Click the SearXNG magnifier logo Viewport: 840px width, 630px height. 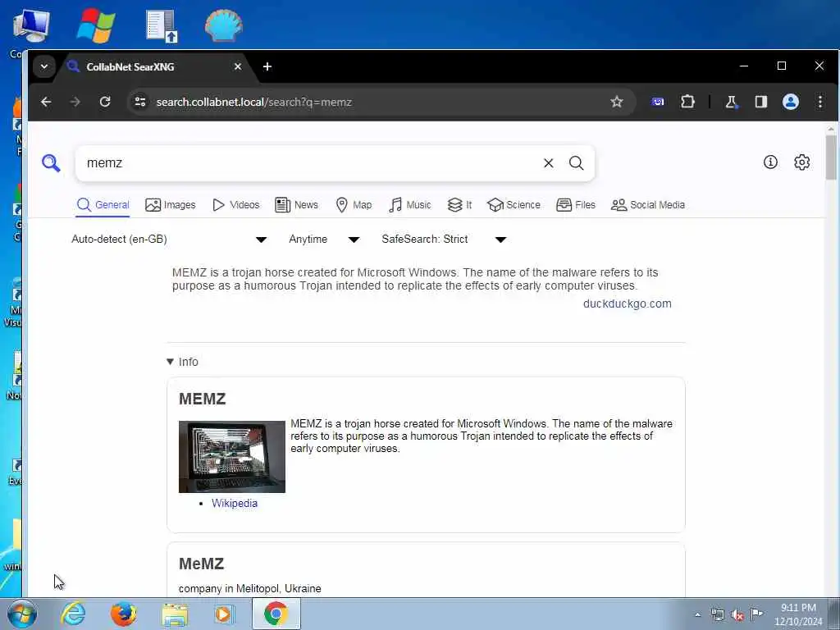pos(51,163)
